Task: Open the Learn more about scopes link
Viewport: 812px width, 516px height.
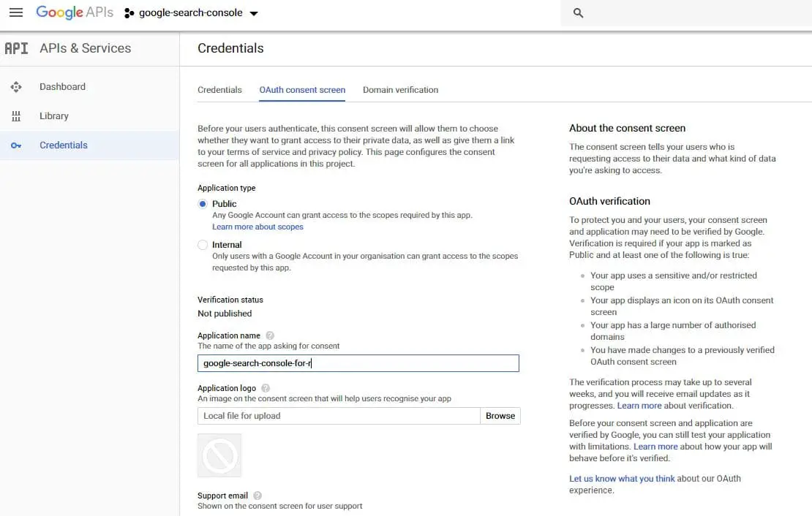Action: click(x=257, y=227)
